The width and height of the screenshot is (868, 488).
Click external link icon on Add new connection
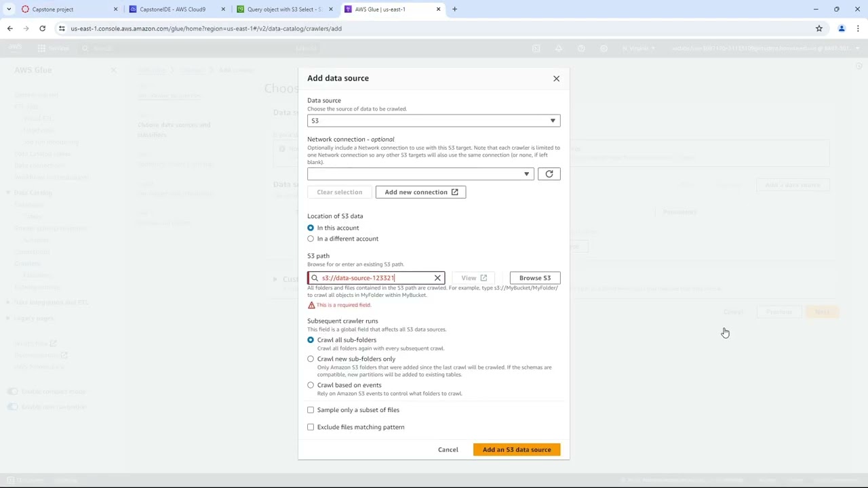tap(455, 192)
